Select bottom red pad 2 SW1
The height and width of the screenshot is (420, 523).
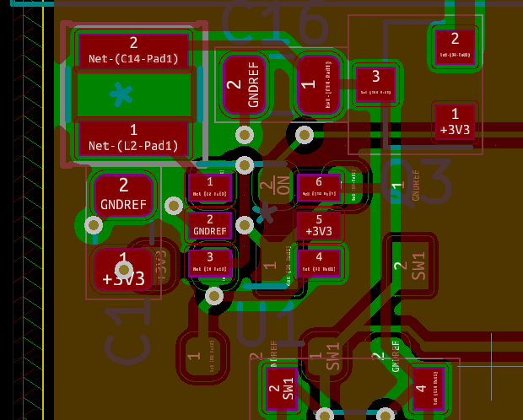tap(281, 388)
